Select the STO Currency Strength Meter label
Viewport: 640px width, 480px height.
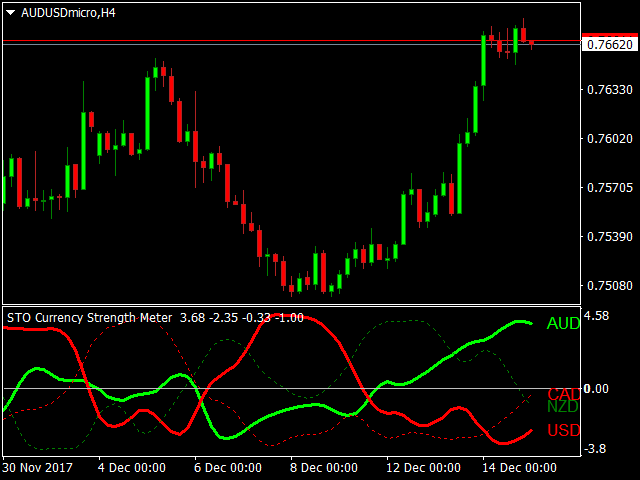[x=89, y=318]
